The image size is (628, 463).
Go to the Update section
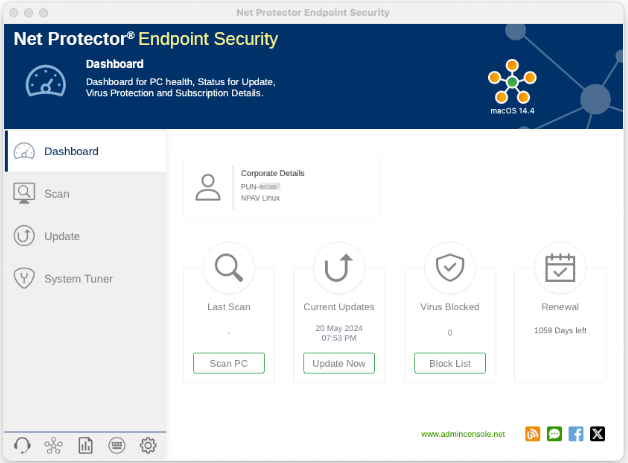(x=61, y=236)
